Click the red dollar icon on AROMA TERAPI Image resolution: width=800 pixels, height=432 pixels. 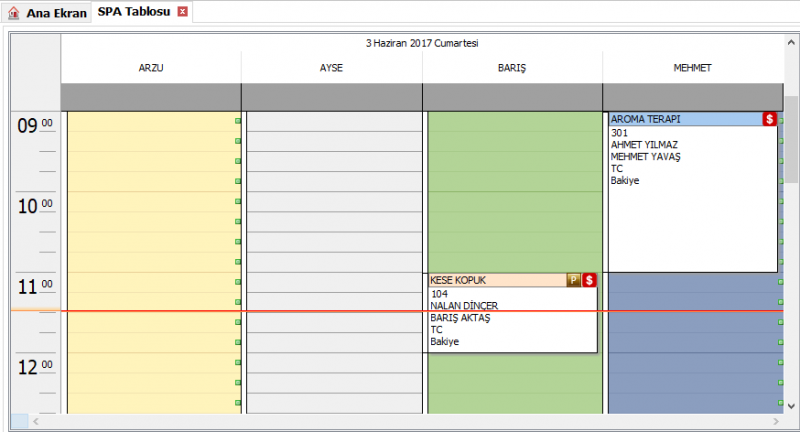point(769,119)
